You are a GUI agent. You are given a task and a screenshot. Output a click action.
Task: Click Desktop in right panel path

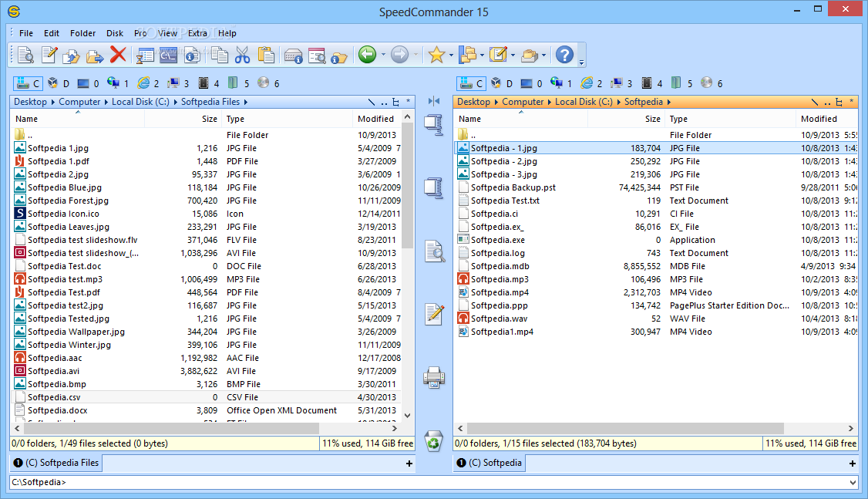point(473,102)
